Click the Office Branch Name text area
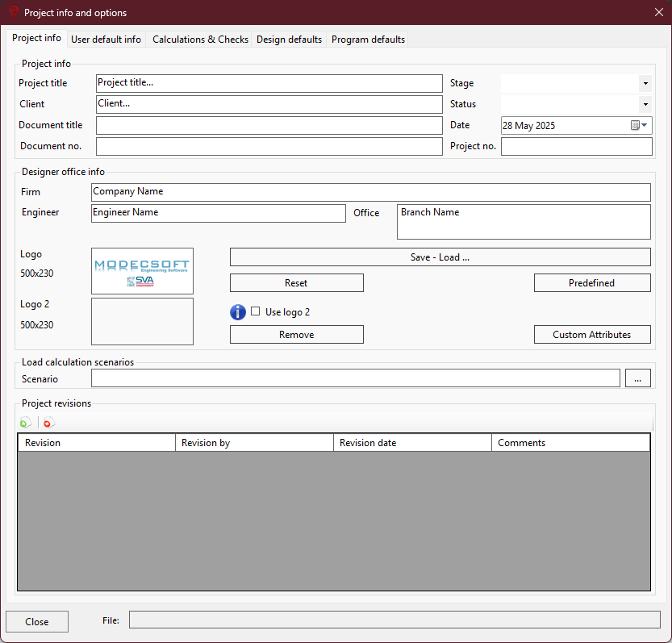The height and width of the screenshot is (643, 672). tap(524, 222)
